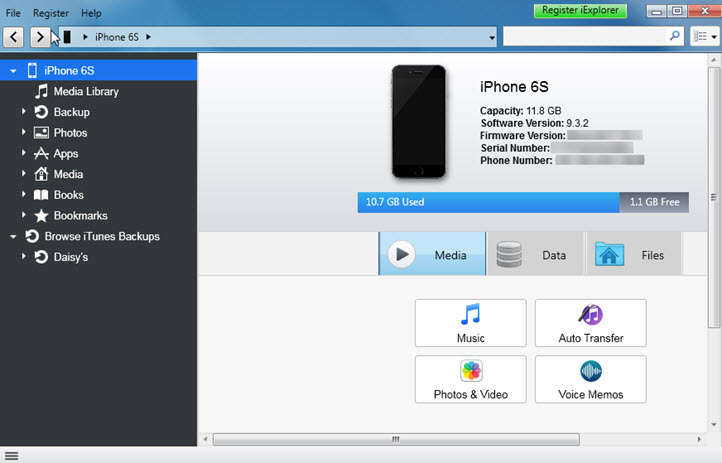The width and height of the screenshot is (722, 463).
Task: Select the Media Library label in sidebar
Action: click(86, 92)
